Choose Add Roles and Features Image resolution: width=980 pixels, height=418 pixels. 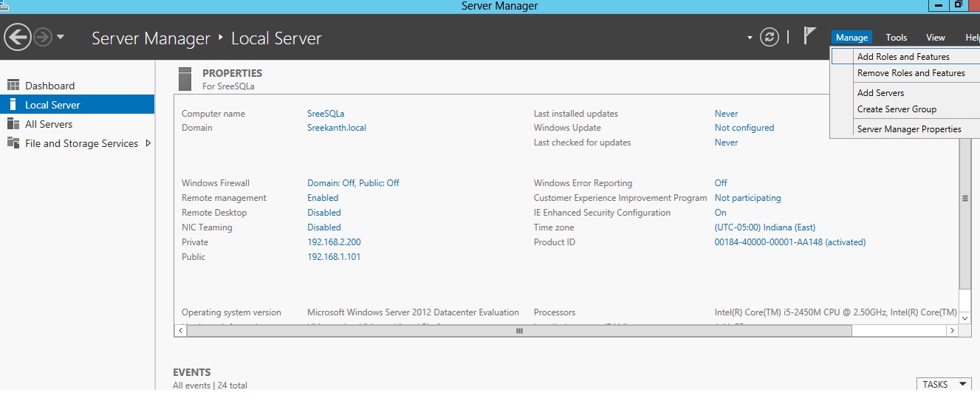click(902, 57)
